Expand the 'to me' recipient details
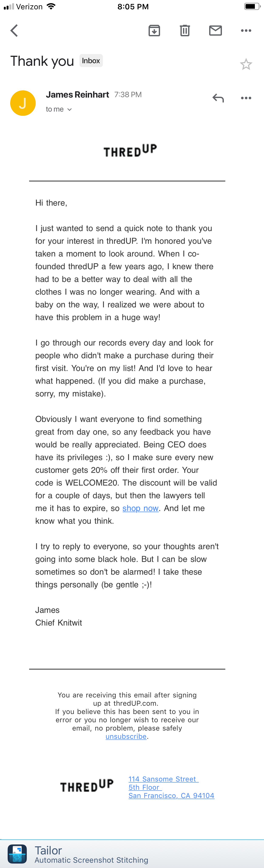264x868 pixels. point(59,109)
